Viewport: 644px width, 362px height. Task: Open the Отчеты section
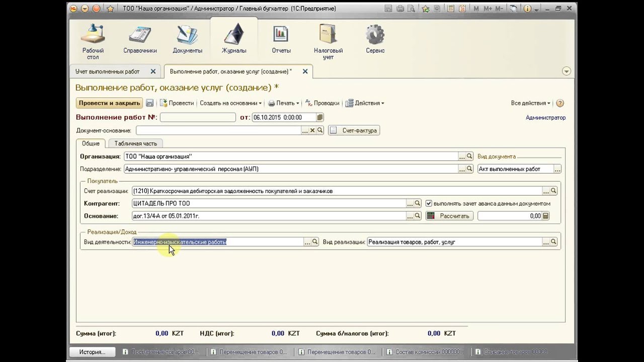coord(281,39)
